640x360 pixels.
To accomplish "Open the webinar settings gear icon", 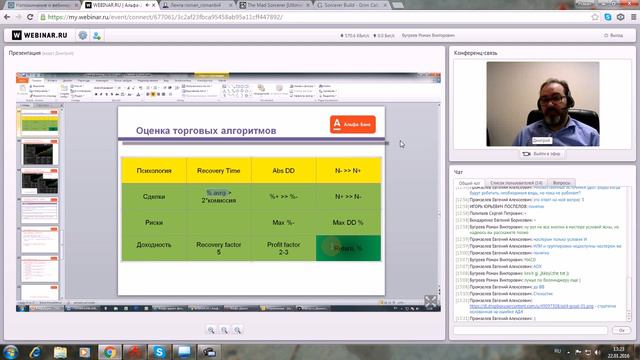I will click(83, 36).
